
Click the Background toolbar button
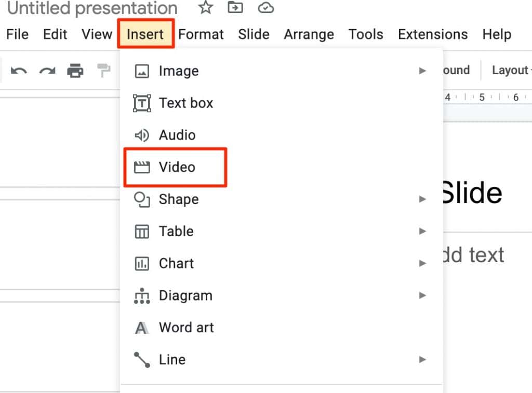[x=457, y=70]
